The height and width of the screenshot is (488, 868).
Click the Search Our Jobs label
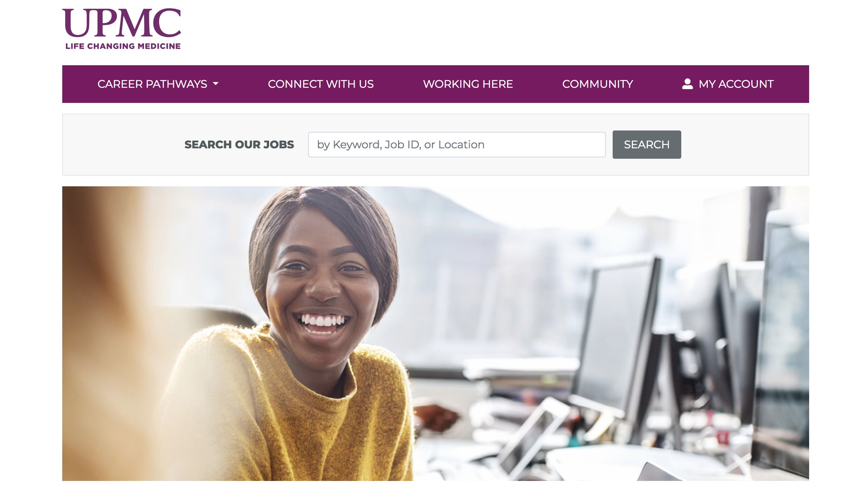pyautogui.click(x=239, y=145)
